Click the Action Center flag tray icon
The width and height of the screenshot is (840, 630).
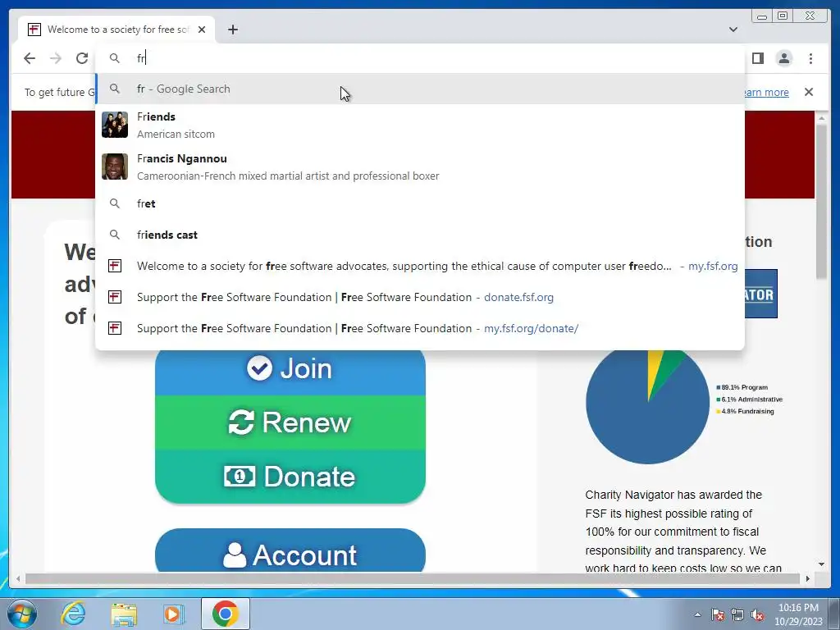[x=718, y=614]
